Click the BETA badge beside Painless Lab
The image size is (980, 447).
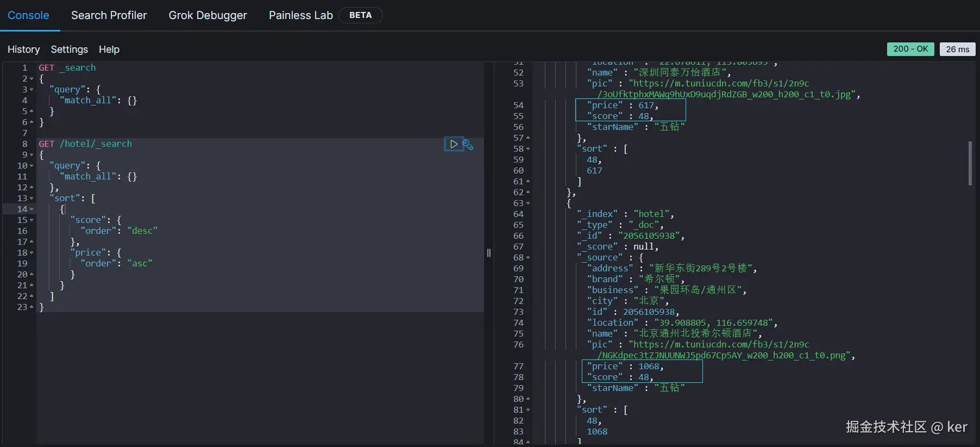click(361, 15)
